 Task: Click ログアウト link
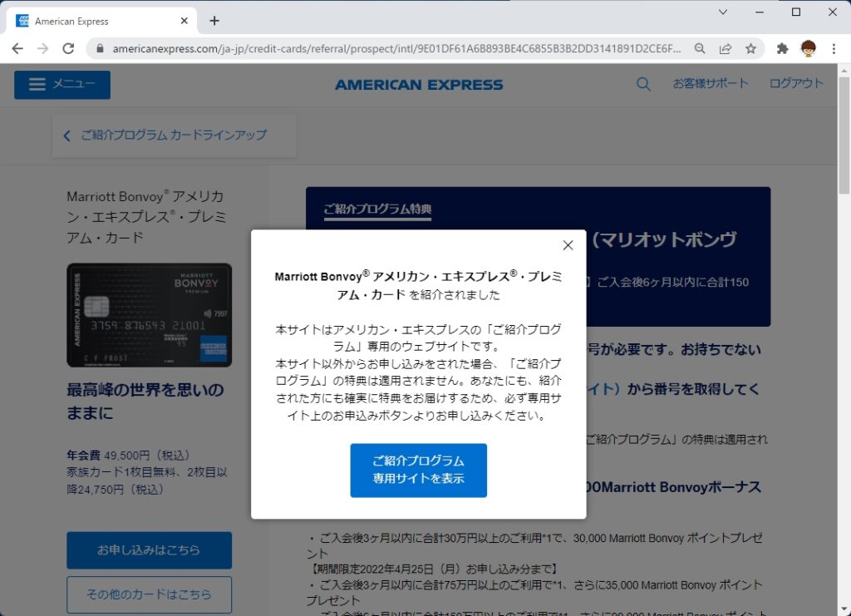796,83
